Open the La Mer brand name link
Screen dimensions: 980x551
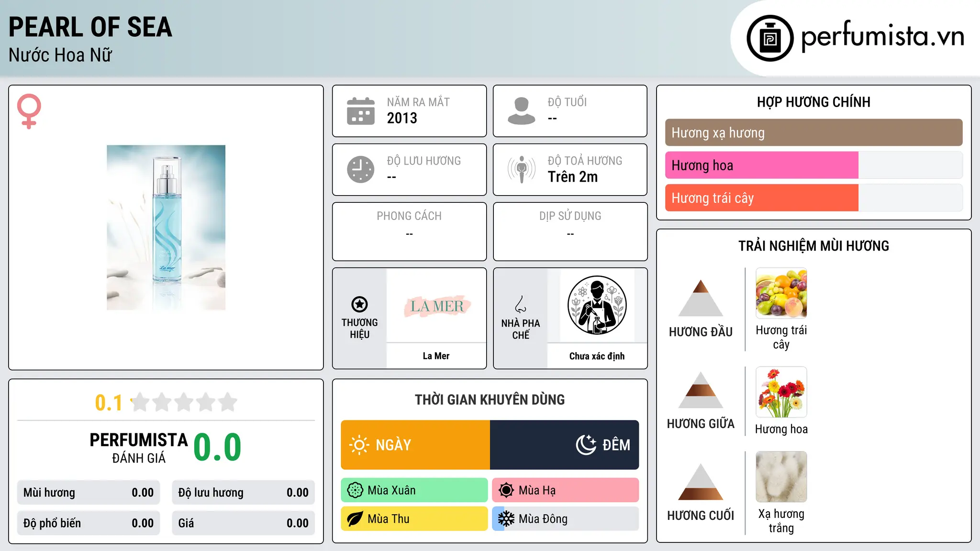(x=436, y=356)
